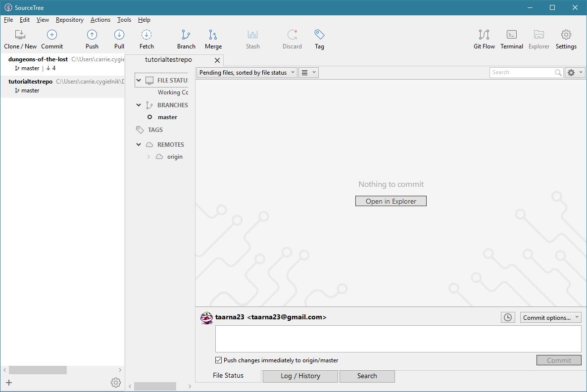Select the TAGS section in sidebar
This screenshot has width=587, height=392.
click(155, 130)
